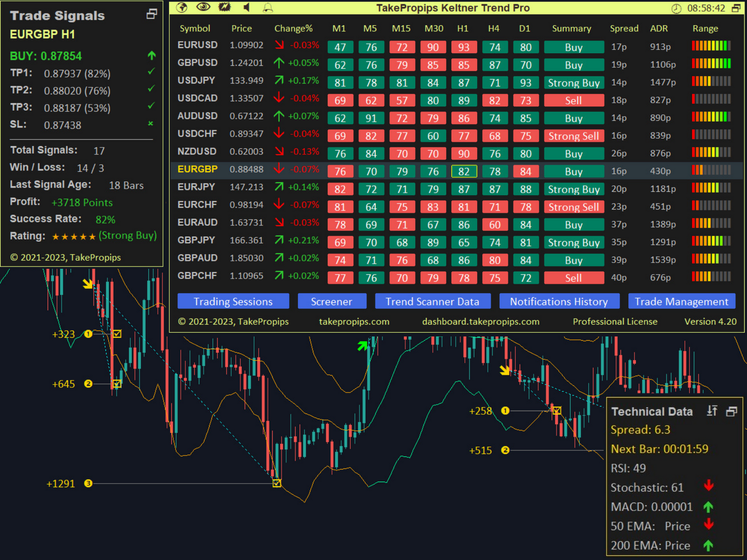Click the EURJPY Strong Buy summary
The height and width of the screenshot is (560, 747).
point(574,189)
